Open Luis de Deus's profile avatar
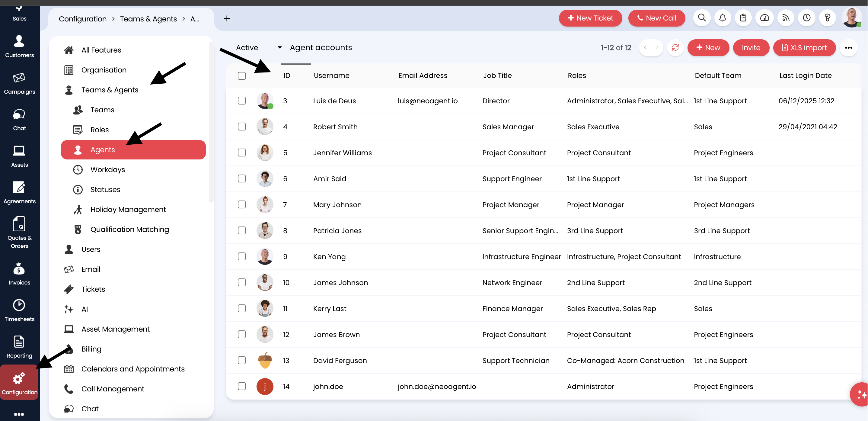This screenshot has height=421, width=868. [265, 101]
